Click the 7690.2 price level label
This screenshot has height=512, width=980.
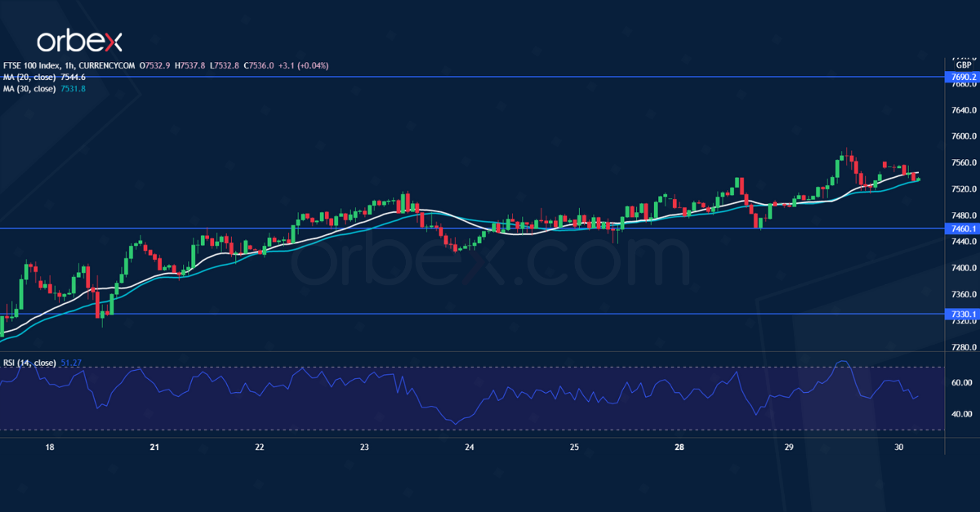[x=963, y=77]
